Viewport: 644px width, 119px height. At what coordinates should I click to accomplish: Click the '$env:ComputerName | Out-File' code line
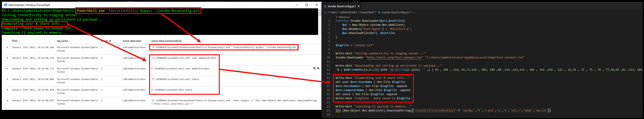click(x=373, y=90)
